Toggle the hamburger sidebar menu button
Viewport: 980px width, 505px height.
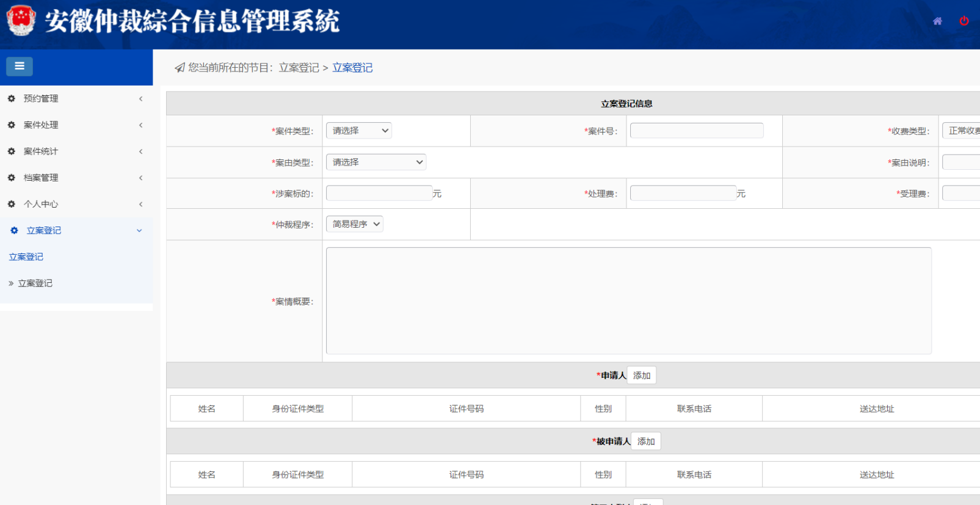20,66
